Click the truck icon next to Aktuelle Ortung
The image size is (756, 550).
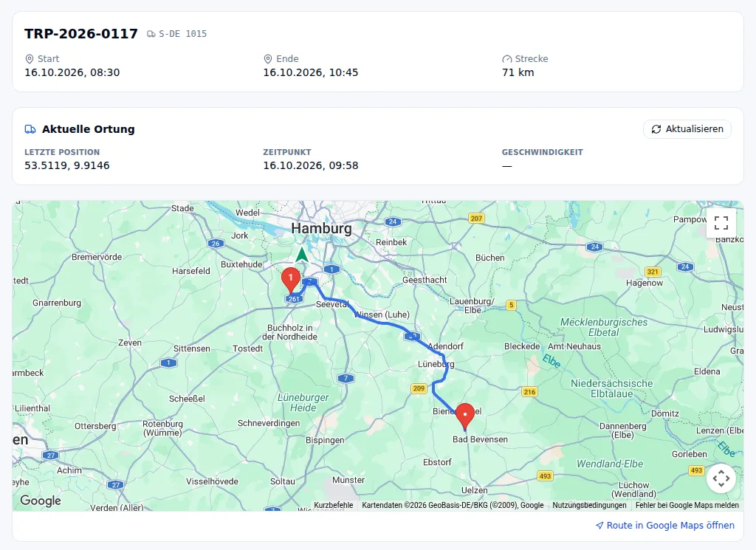tap(30, 129)
